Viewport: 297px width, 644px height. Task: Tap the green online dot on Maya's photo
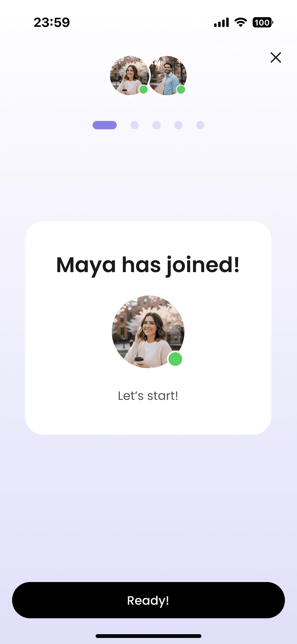(175, 359)
